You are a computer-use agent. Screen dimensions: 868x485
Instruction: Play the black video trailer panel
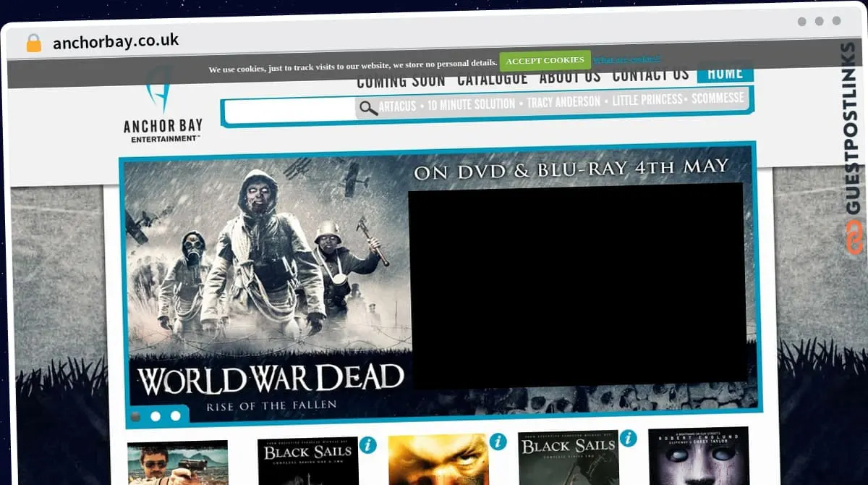point(576,286)
